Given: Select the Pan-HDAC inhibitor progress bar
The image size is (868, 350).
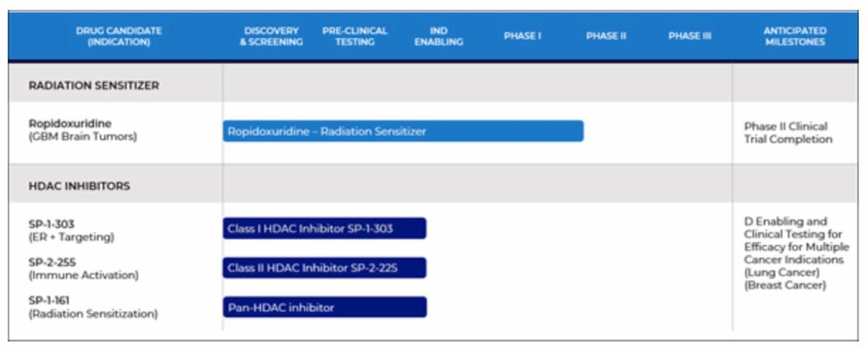Looking at the screenshot, I should point(324,307).
